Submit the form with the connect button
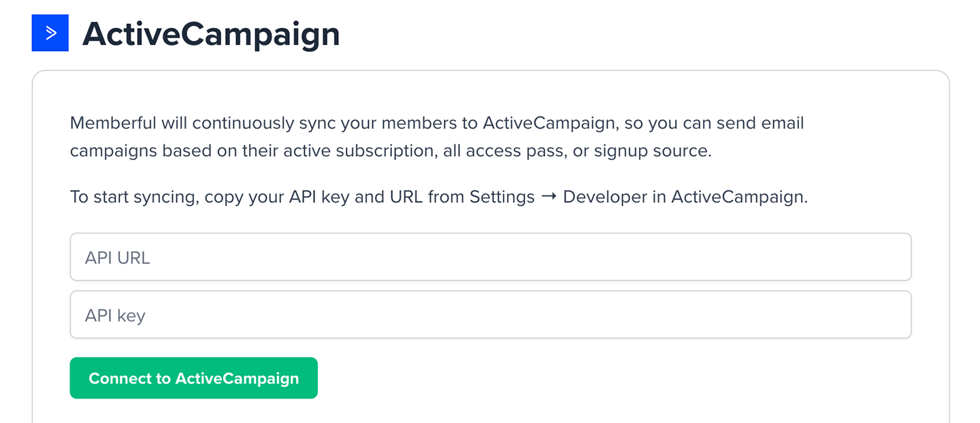The width and height of the screenshot is (980, 423). [193, 378]
